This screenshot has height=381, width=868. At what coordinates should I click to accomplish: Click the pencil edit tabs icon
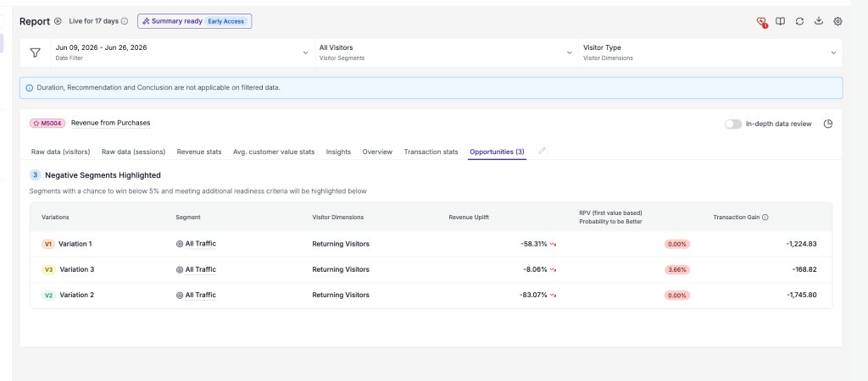542,151
